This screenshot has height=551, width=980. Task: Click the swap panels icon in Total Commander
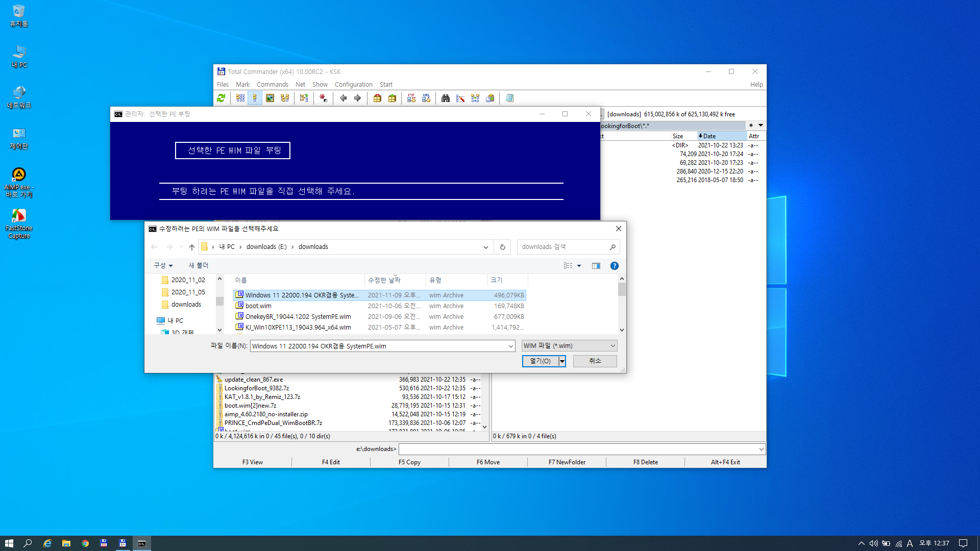pyautogui.click(x=304, y=98)
